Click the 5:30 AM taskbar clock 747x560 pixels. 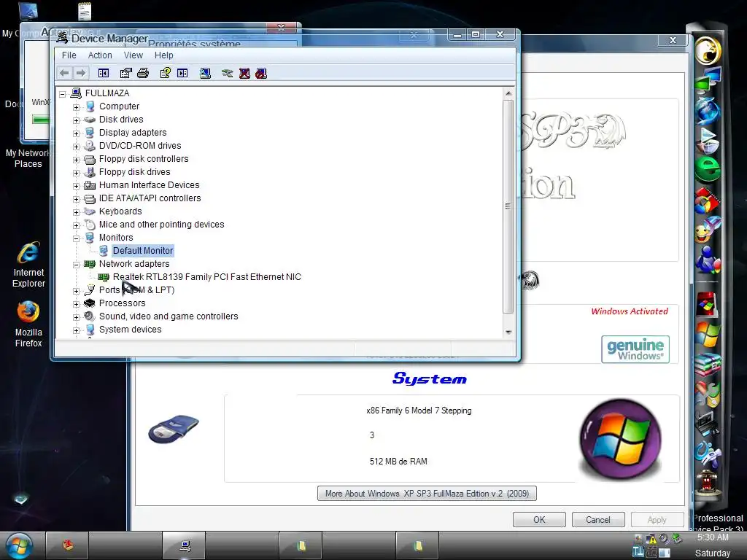point(713,537)
